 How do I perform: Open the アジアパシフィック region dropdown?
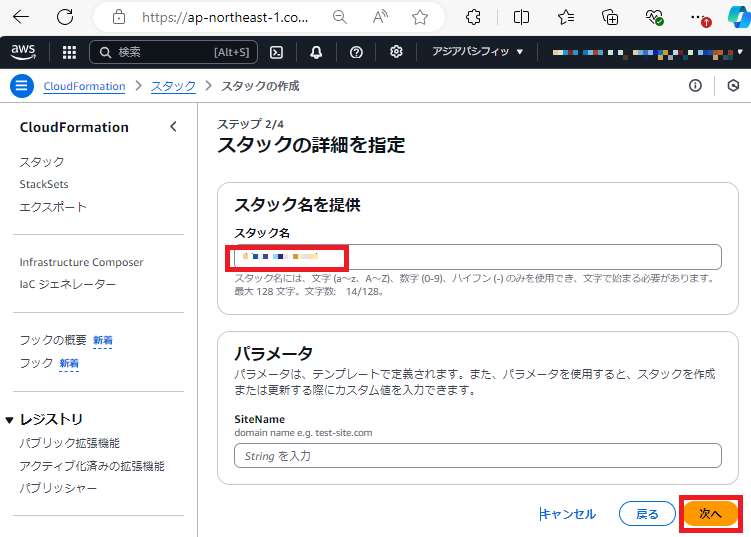click(478, 52)
